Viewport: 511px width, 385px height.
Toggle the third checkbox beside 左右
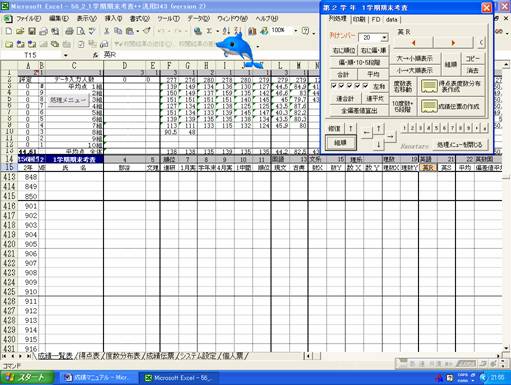[x=349, y=86]
